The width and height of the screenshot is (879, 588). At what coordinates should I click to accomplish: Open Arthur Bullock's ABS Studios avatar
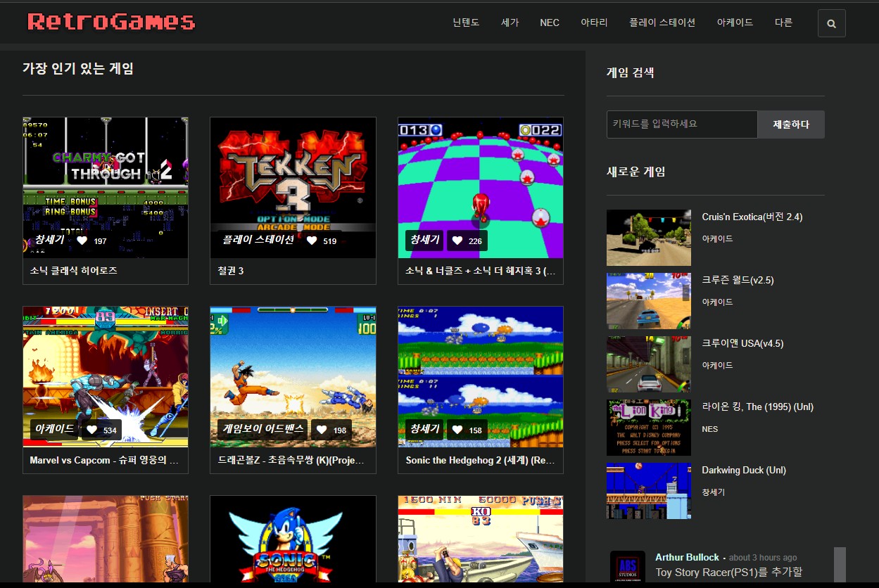627,567
